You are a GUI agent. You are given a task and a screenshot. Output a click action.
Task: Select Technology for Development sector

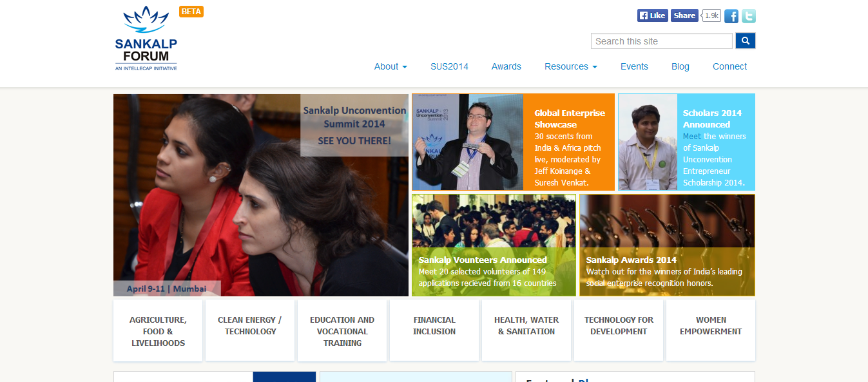coord(619,330)
